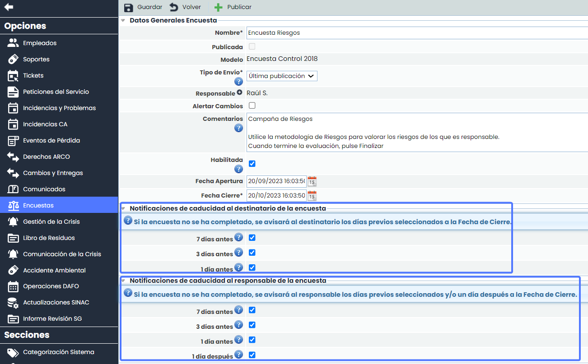
Task: Uncheck responsable's 1 día después notification
Action: tap(252, 355)
